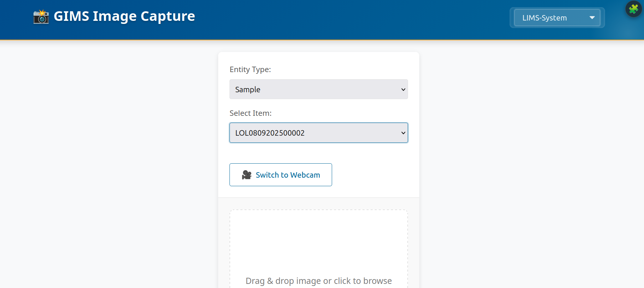Open the LIMS-System dropdown

(557, 18)
